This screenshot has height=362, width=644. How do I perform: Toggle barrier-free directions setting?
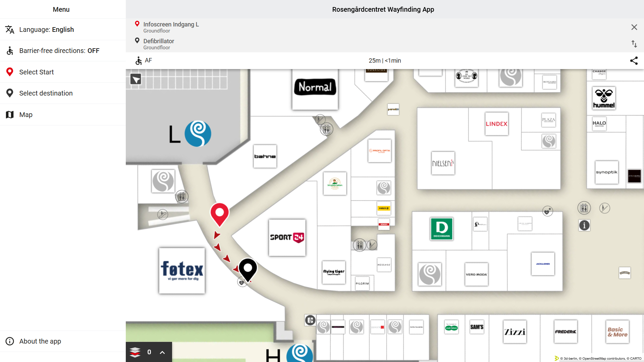click(x=63, y=51)
